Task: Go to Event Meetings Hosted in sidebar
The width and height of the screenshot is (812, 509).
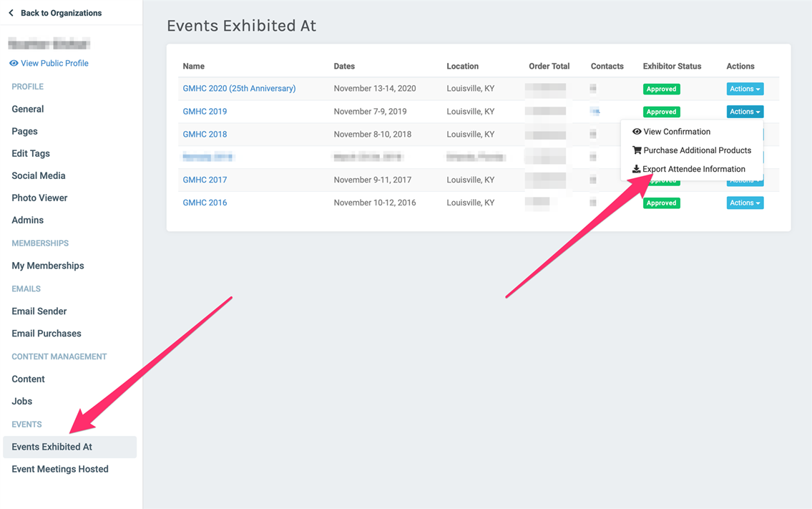Action: (60, 470)
